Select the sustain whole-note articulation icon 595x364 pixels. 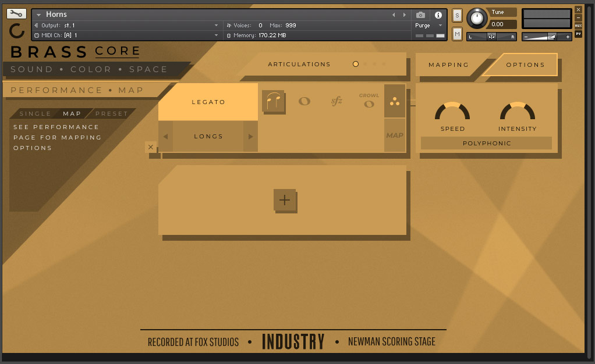(x=304, y=101)
